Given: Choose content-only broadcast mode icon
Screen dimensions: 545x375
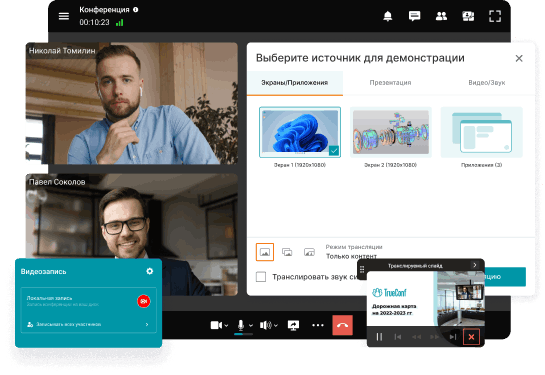Looking at the screenshot, I should click(265, 252).
